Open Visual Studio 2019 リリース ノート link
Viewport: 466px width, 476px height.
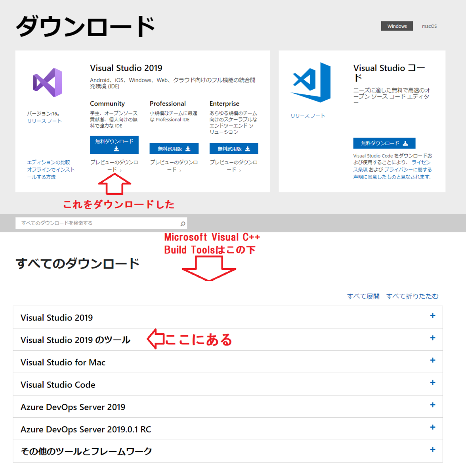tap(44, 121)
